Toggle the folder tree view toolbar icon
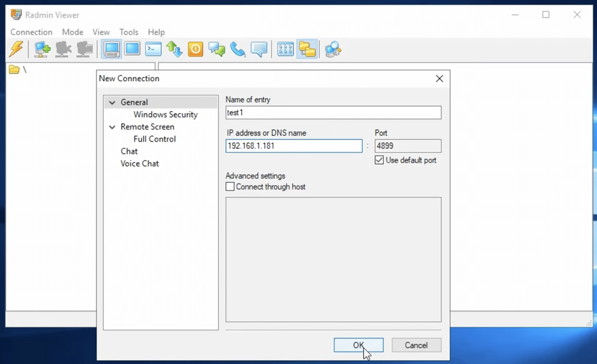Screen dimensions: 597x364 click(x=307, y=49)
